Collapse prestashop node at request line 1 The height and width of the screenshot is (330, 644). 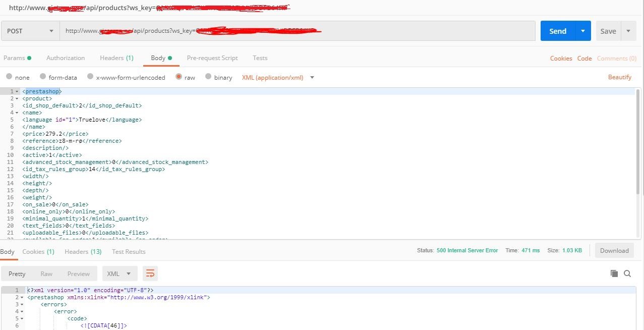click(x=17, y=91)
